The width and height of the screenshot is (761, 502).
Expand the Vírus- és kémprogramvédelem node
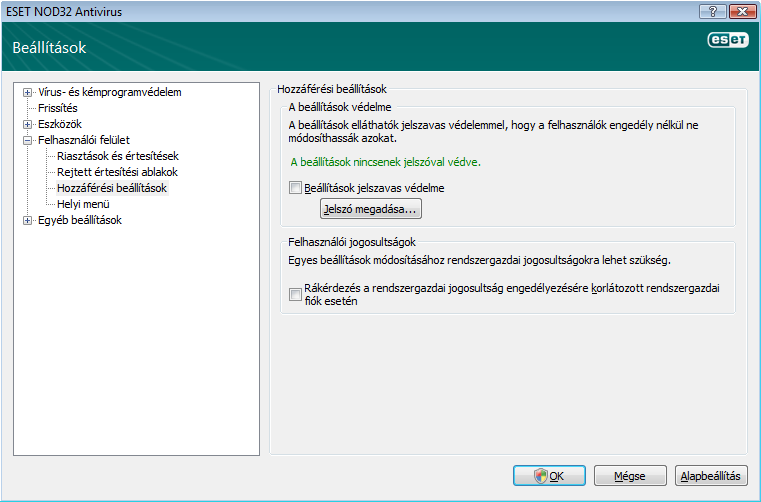click(28, 92)
